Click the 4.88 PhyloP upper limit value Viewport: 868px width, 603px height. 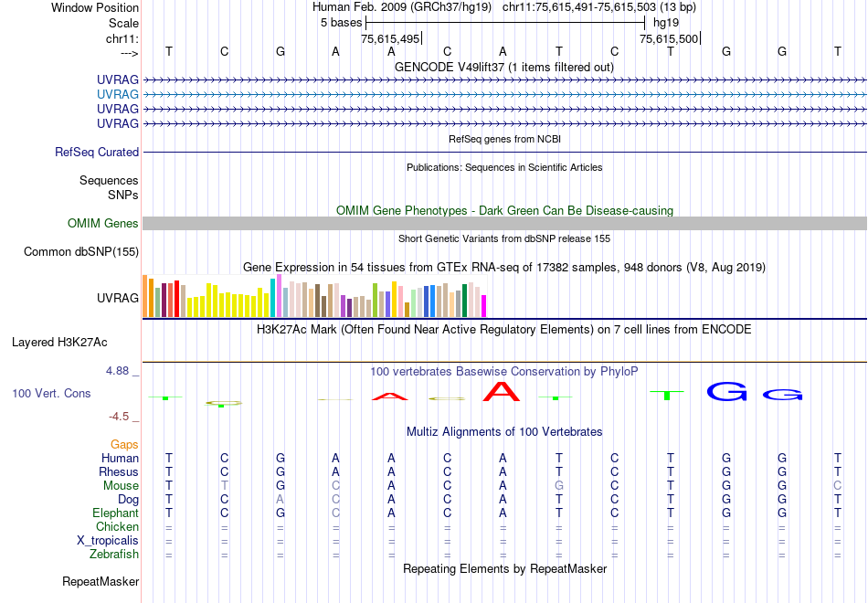point(117,371)
